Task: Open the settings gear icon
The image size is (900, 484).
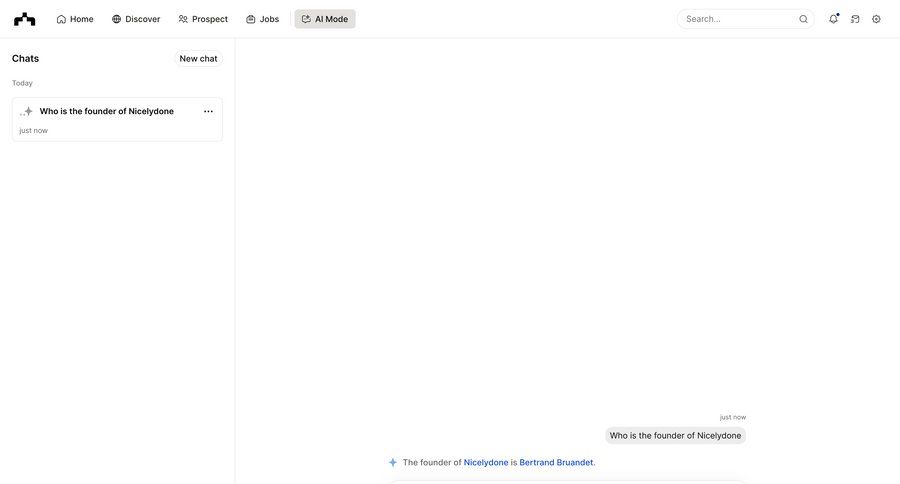Action: tap(876, 19)
